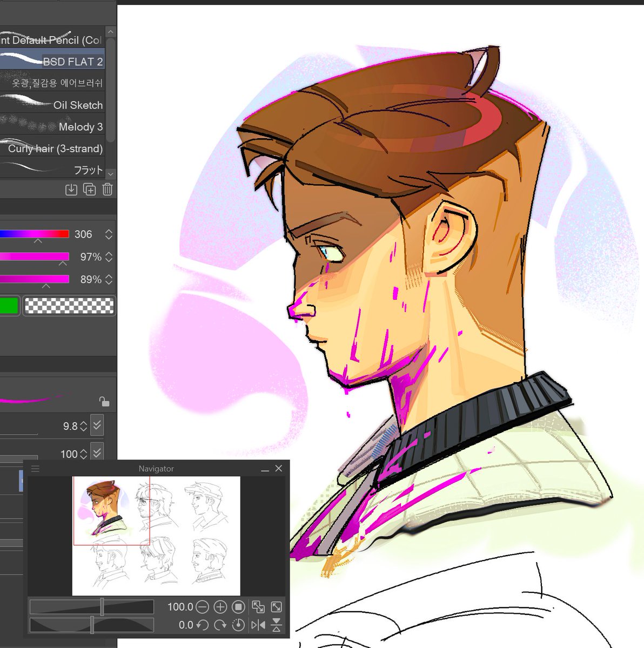Rotate canvas left in Navigator

[x=202, y=625]
